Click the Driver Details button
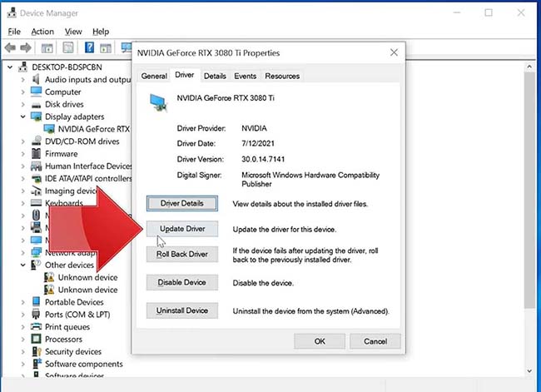Viewport: 541px width, 392px height. click(181, 203)
